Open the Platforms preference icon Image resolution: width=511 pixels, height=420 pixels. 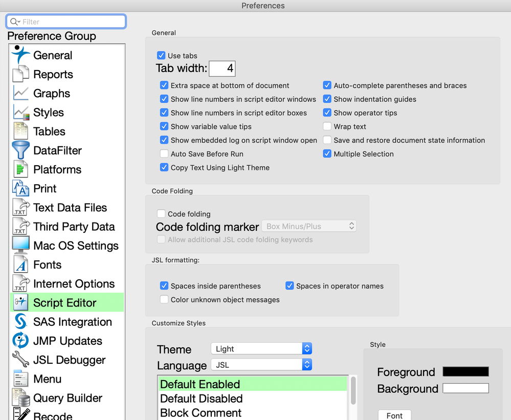20,169
